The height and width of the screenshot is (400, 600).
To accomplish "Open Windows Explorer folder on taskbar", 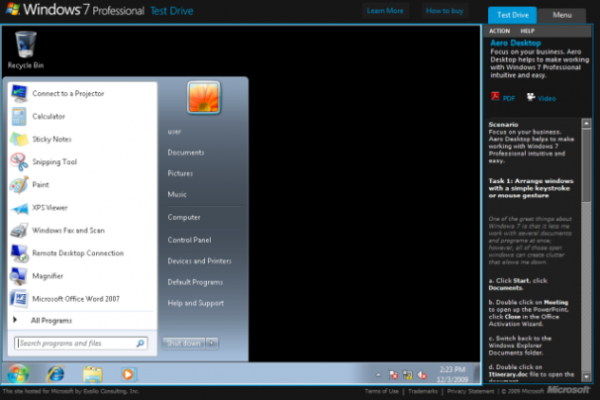I will pyautogui.click(x=92, y=374).
